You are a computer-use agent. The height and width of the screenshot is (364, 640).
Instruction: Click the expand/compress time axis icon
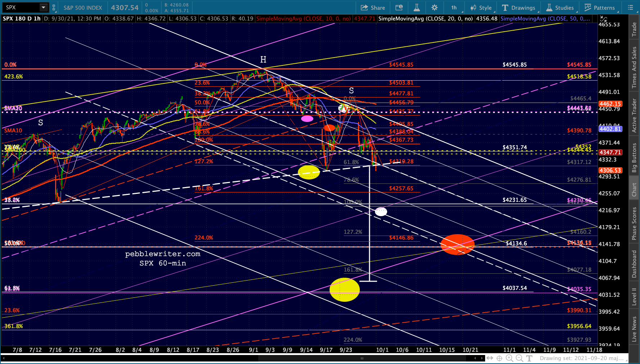coord(490,358)
